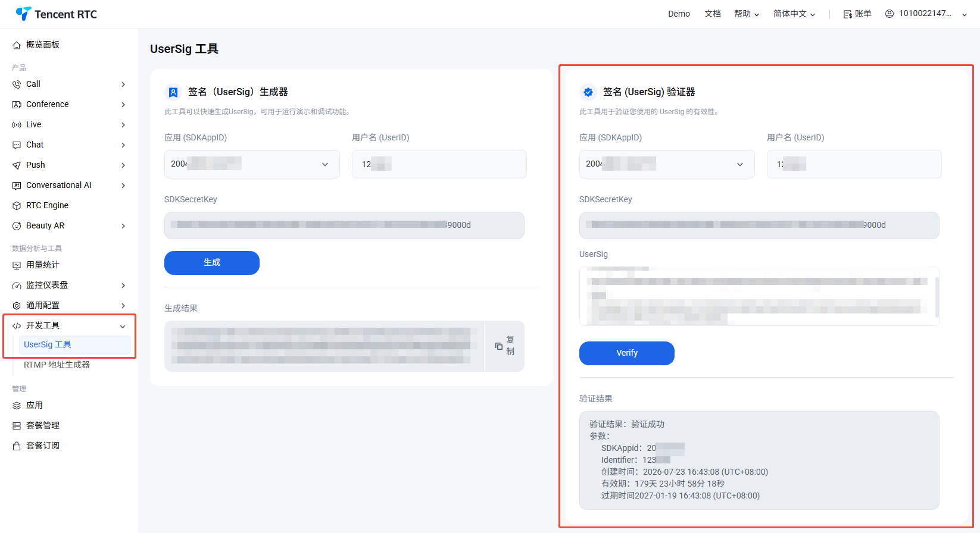Open the verifier SDKAppID dropdown
The width and height of the screenshot is (980, 533).
[667, 164]
